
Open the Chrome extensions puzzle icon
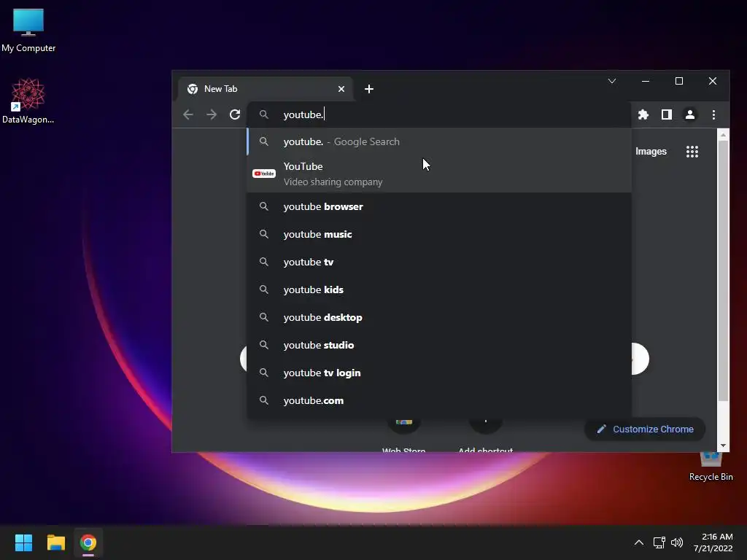643,114
